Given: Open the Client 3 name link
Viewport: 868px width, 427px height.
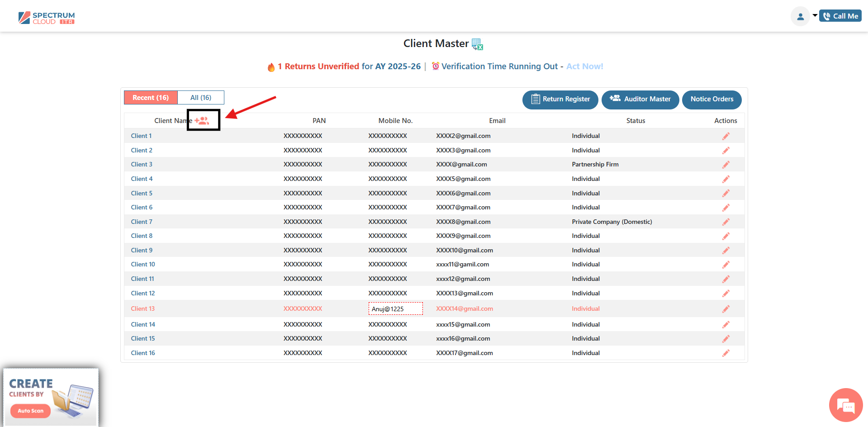Looking at the screenshot, I should (142, 165).
